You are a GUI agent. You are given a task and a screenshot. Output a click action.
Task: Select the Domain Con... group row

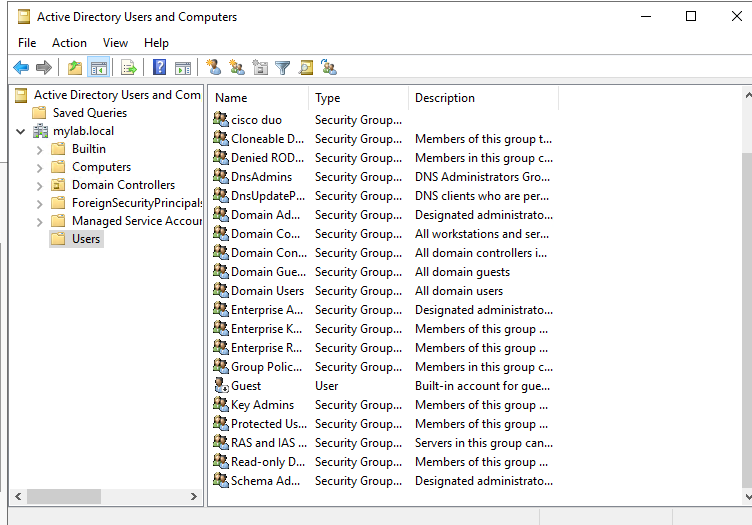pos(383,253)
